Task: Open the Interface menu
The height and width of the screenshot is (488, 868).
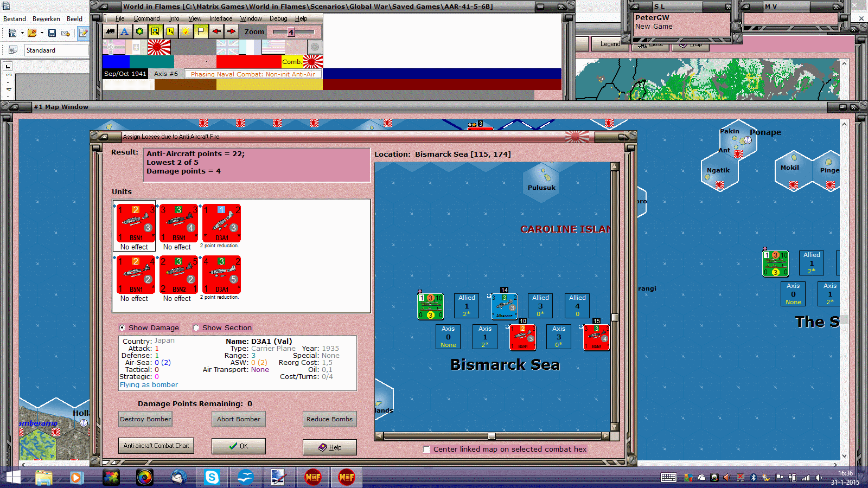Action: point(221,18)
